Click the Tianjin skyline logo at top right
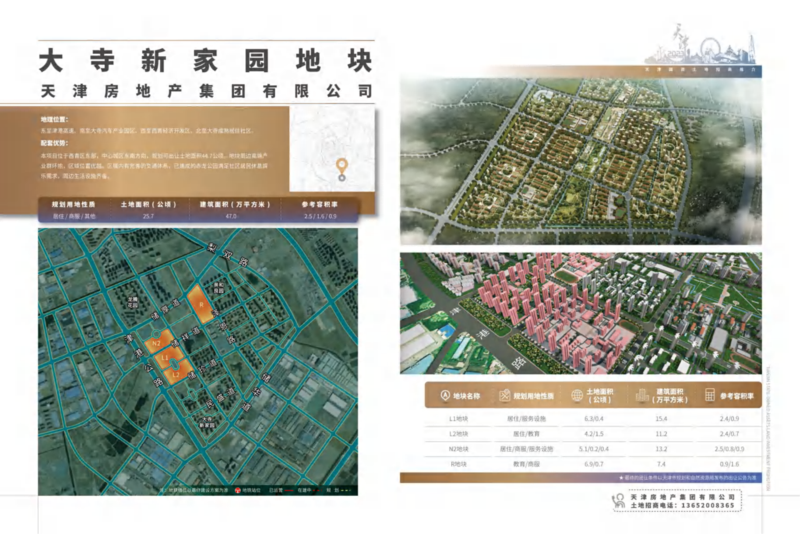The width and height of the screenshot is (800, 534). click(702, 44)
